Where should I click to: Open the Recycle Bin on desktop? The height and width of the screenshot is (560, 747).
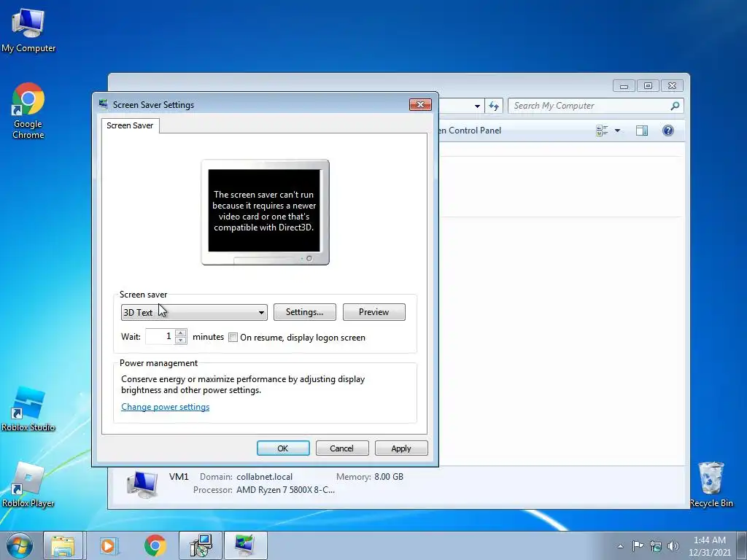tap(711, 485)
